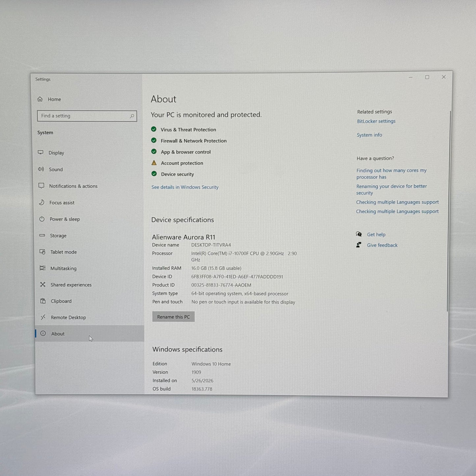Click Virus & Threat Protection green checkmark

click(x=154, y=129)
